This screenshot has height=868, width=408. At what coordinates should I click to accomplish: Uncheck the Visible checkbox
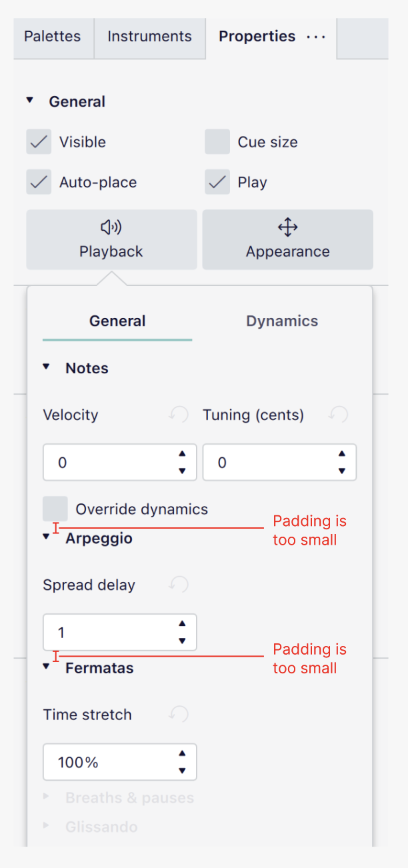pyautogui.click(x=38, y=141)
